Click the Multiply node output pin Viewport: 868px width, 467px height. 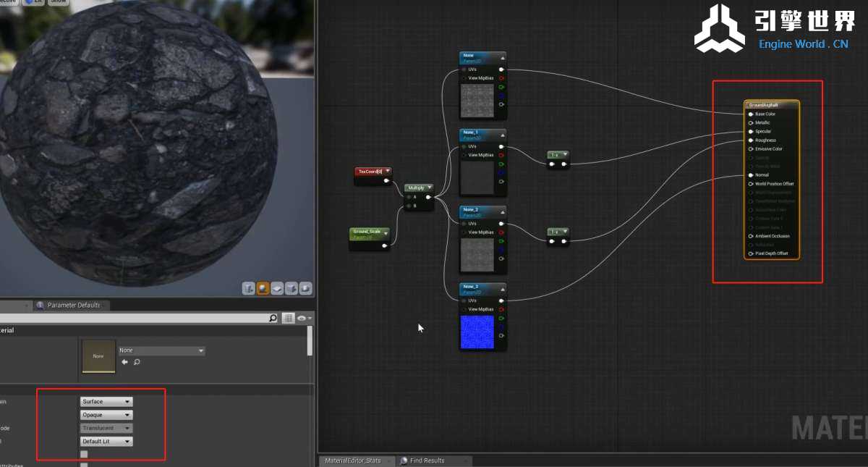point(428,197)
